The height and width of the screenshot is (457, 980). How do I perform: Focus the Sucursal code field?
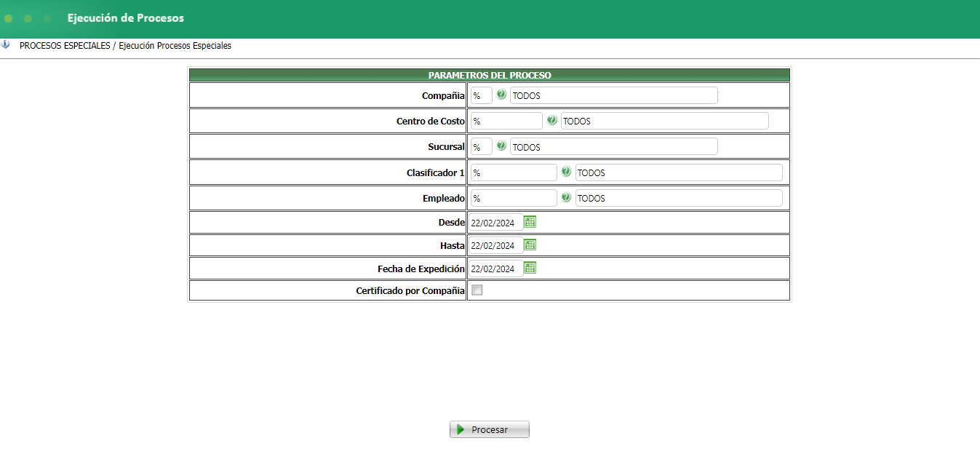click(481, 146)
